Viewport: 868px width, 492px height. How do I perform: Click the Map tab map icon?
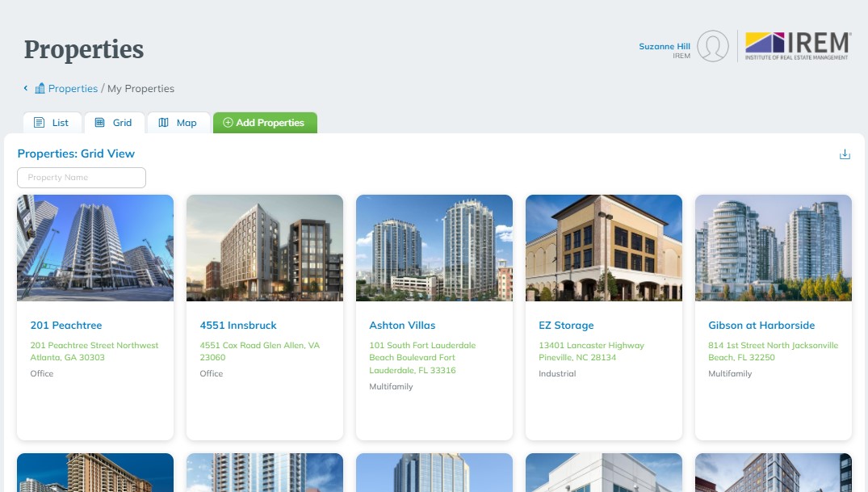[x=163, y=123]
